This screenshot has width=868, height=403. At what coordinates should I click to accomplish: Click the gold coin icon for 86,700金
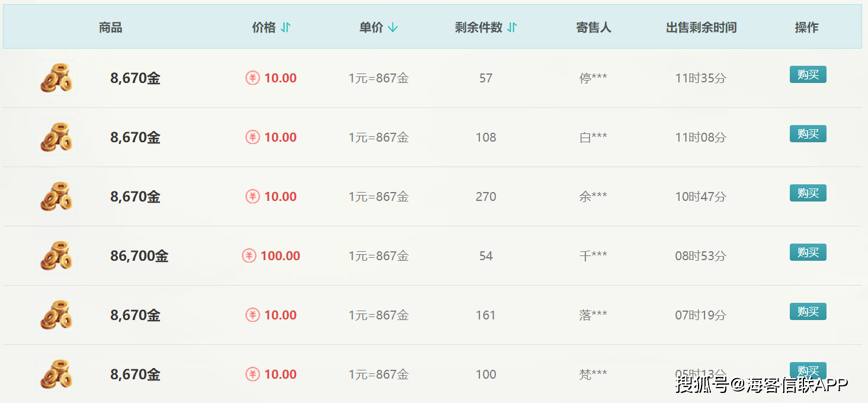pyautogui.click(x=56, y=256)
